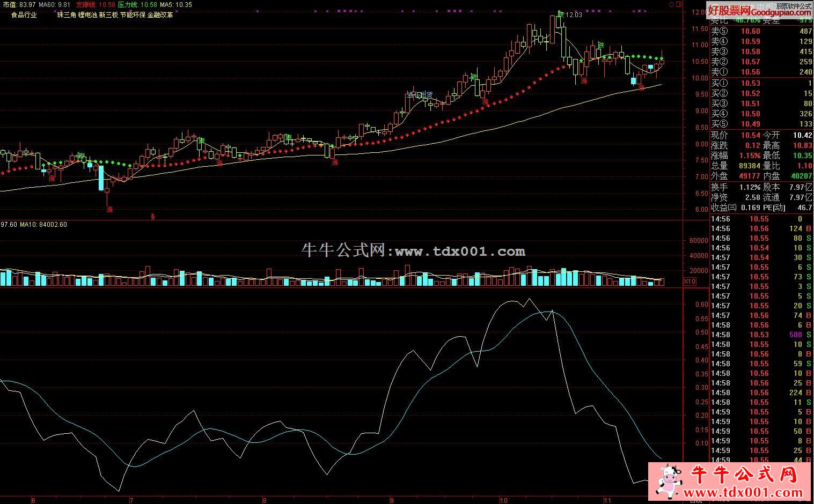
Task: Click the X10 volume scale box
Action: pos(690,281)
